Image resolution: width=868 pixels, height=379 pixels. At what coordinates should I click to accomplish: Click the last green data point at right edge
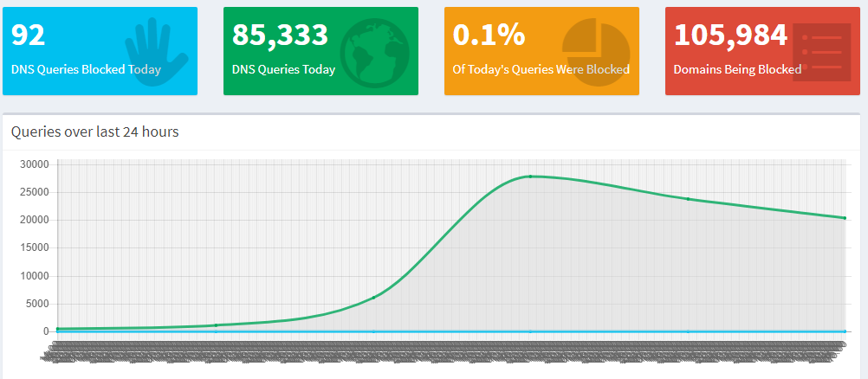[845, 218]
